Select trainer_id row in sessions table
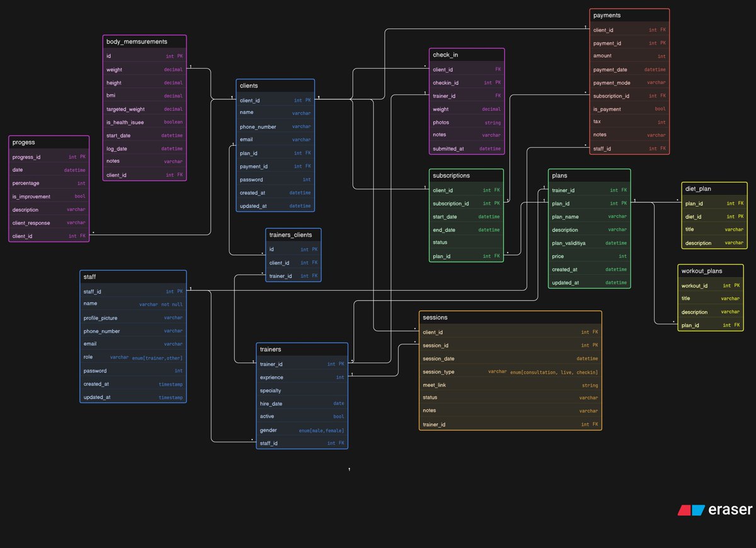756x548 pixels. pyautogui.click(x=510, y=425)
